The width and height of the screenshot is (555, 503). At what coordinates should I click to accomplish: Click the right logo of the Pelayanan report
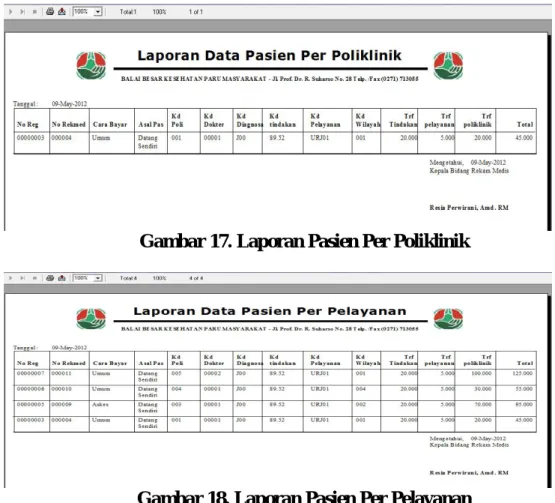pos(448,319)
